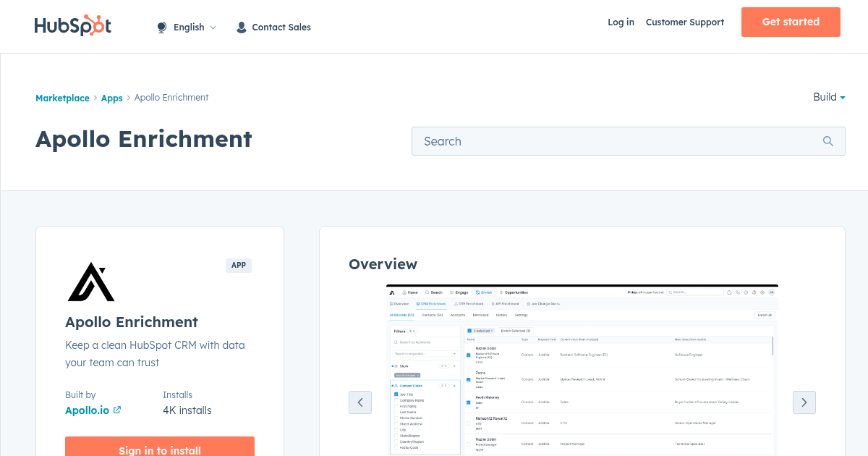Check the Company Name filter checkbox

396,400
